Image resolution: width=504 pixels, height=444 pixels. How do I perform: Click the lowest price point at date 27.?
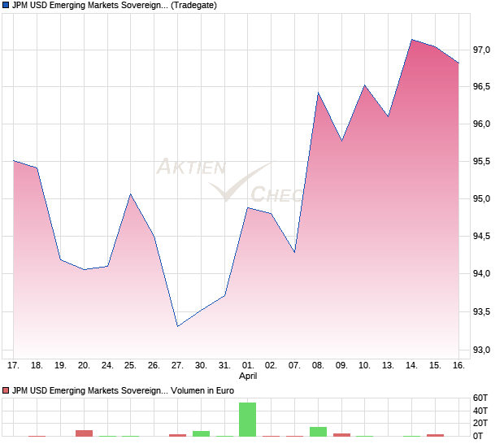[177, 326]
